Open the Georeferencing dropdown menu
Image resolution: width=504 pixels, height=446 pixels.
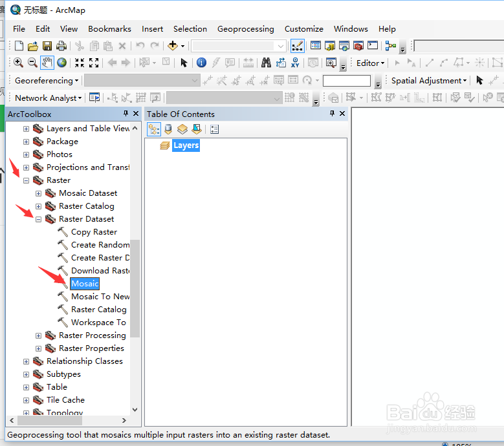click(x=47, y=81)
